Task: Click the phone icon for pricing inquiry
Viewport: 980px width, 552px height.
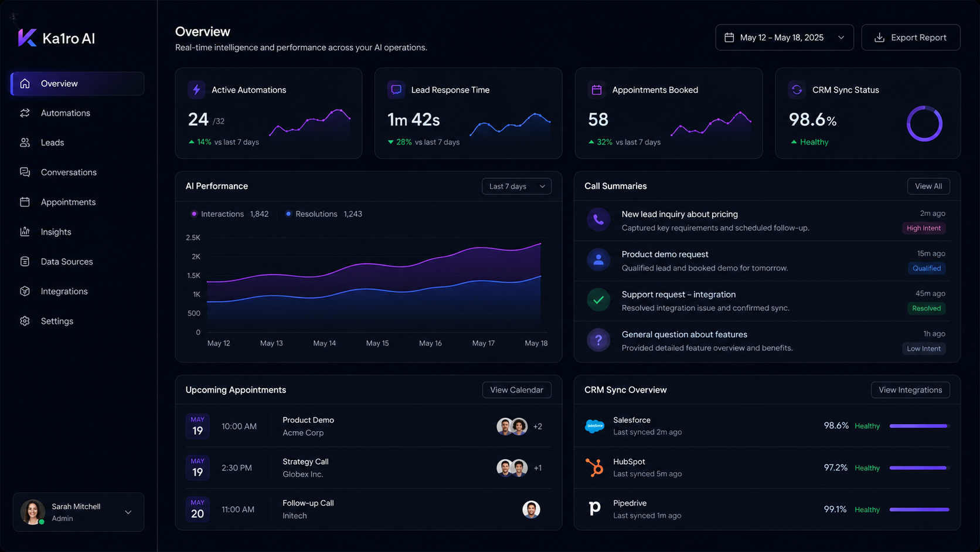Action: [598, 220]
